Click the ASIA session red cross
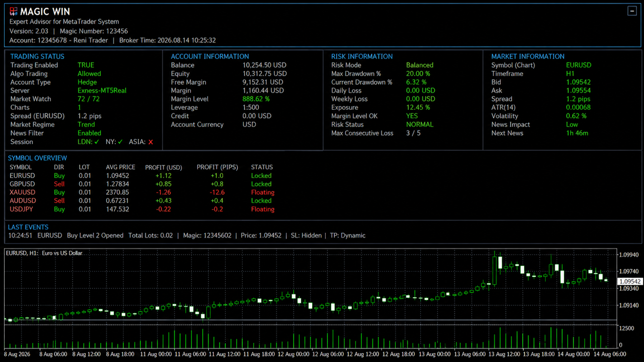Image resolution: width=644 pixels, height=362 pixels. click(x=151, y=142)
